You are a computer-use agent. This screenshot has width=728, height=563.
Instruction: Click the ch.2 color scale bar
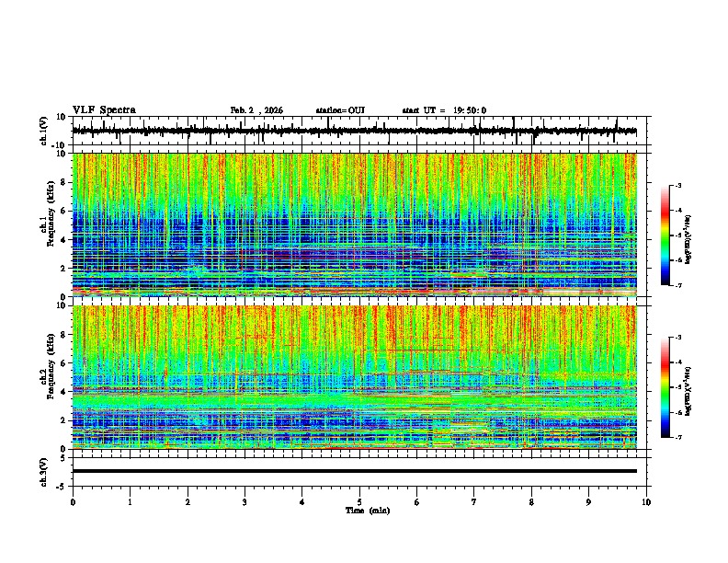click(x=665, y=387)
